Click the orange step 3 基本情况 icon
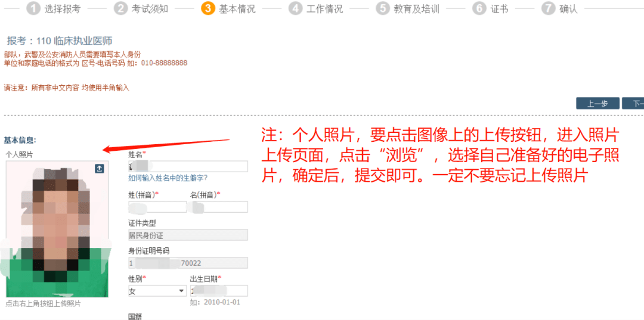Screen dimensions: 644x320 208,8
